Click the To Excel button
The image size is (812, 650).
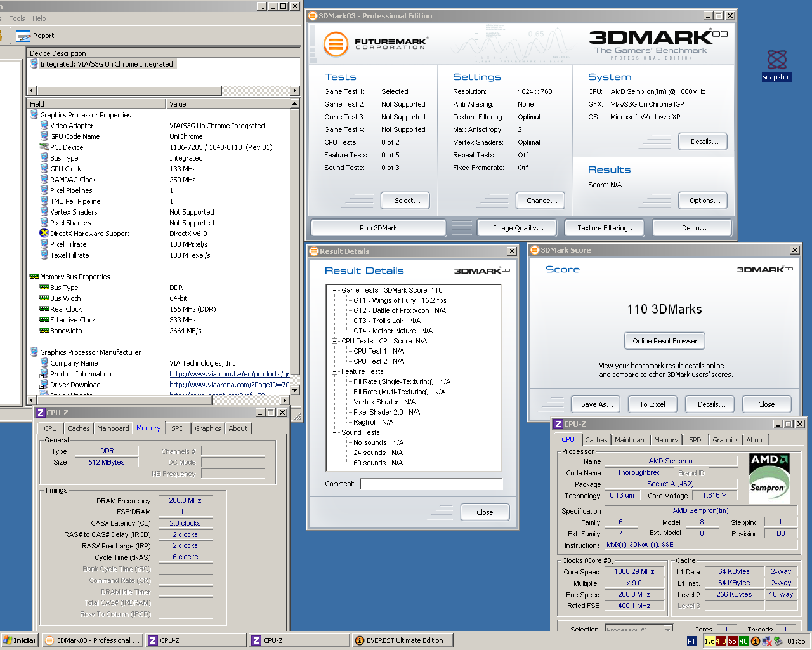652,404
